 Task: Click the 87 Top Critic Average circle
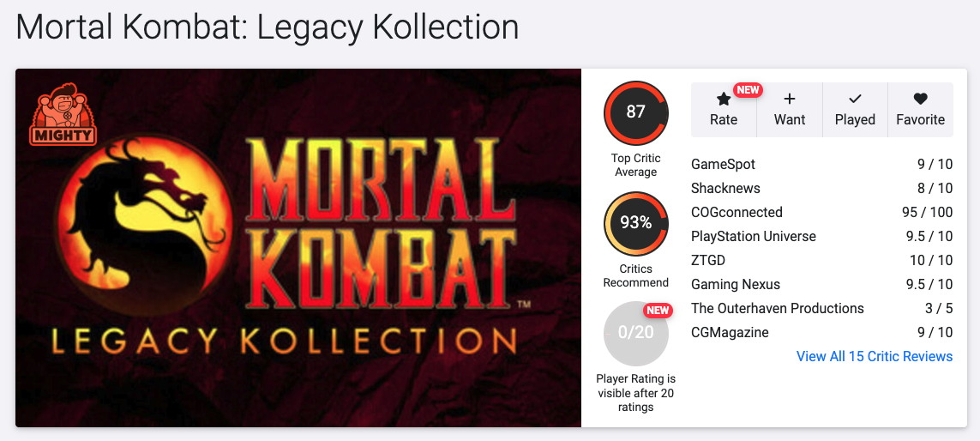635,112
